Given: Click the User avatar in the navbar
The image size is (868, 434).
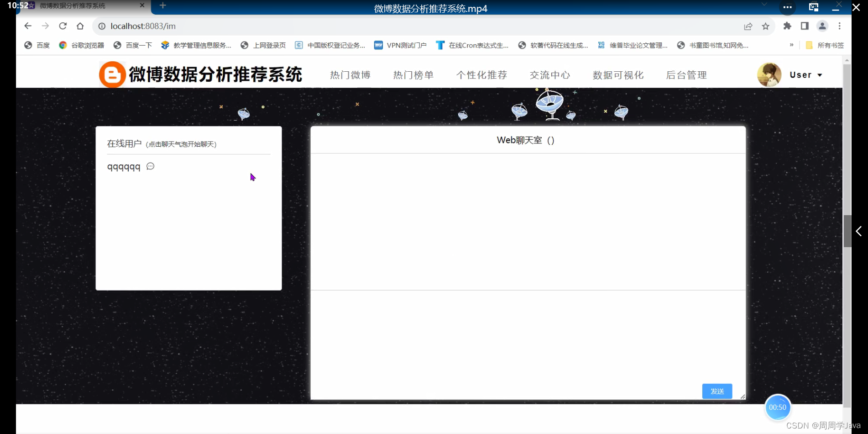Looking at the screenshot, I should [x=769, y=74].
